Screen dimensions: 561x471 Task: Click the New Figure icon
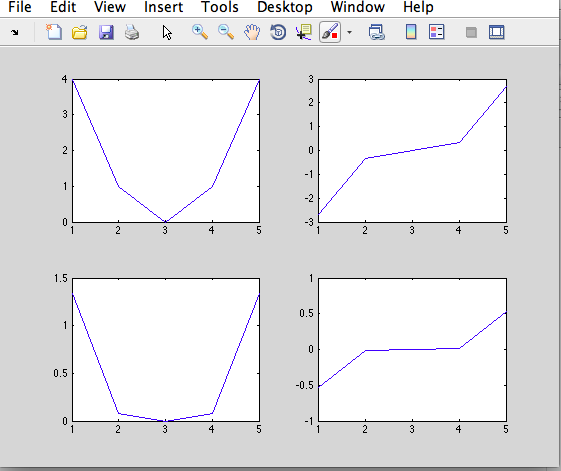[54, 32]
